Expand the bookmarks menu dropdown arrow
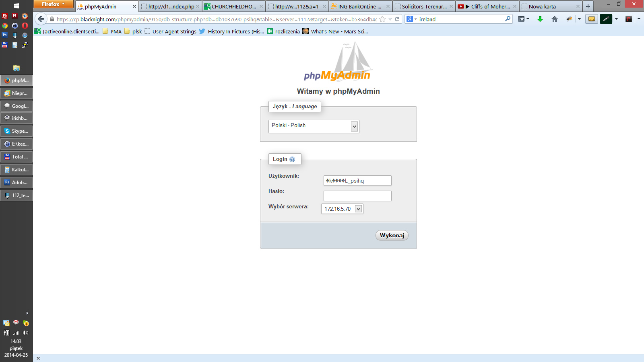Image resolution: width=644 pixels, height=362 pixels. point(528,19)
